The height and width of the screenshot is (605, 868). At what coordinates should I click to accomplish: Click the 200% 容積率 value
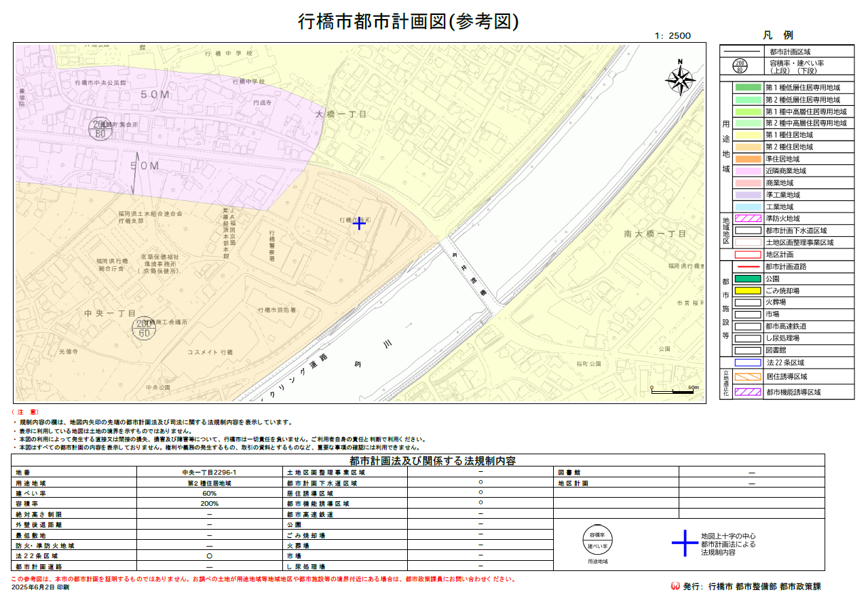pos(209,504)
